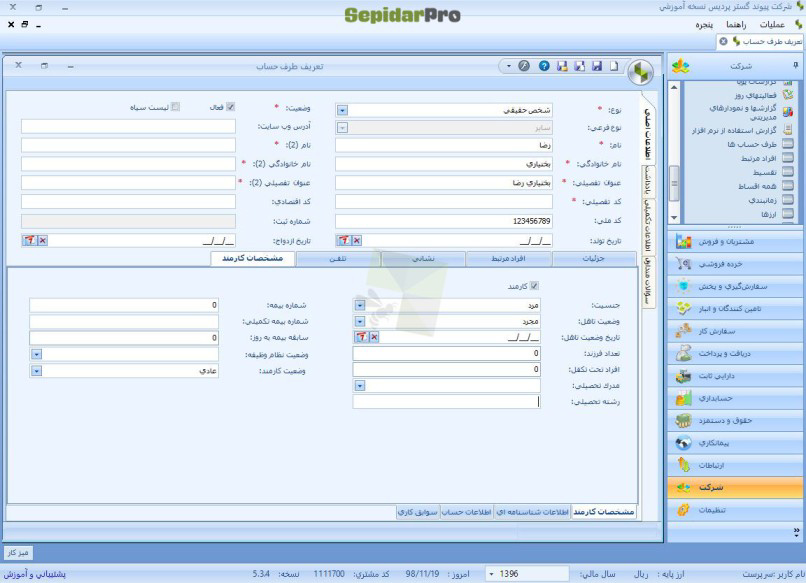Click the Save floppy disk icon
The image size is (806, 583).
597,66
